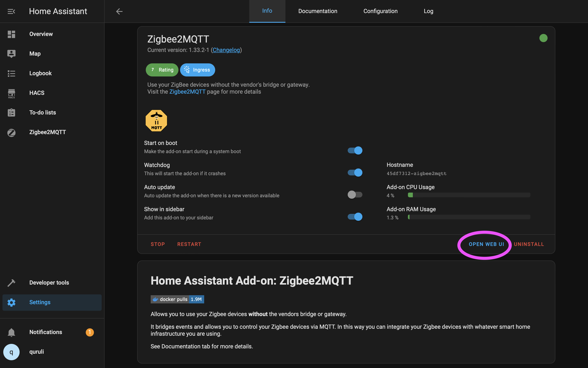Click the green running status indicator
This screenshot has width=588, height=368.
pos(543,38)
